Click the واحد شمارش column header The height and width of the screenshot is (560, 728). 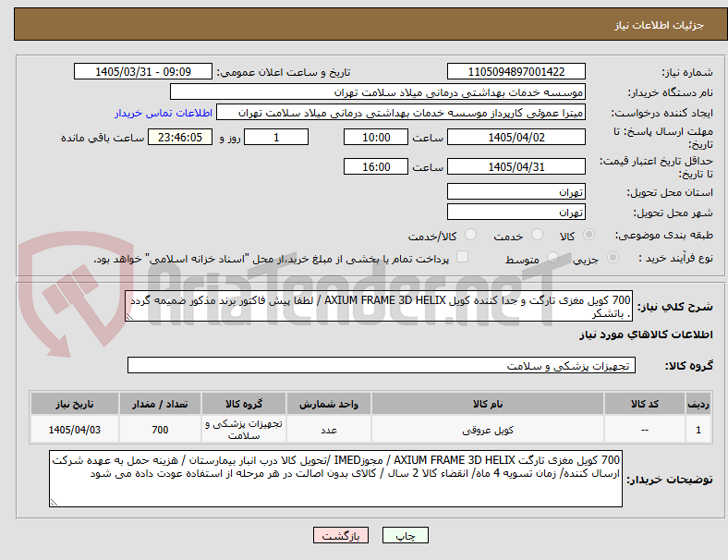pos(329,404)
